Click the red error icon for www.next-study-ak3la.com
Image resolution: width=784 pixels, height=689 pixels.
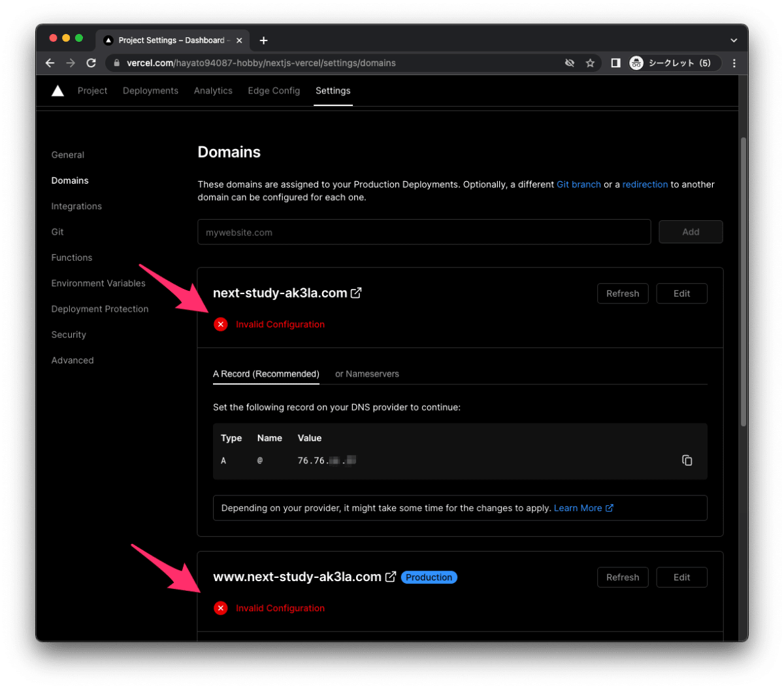(221, 608)
